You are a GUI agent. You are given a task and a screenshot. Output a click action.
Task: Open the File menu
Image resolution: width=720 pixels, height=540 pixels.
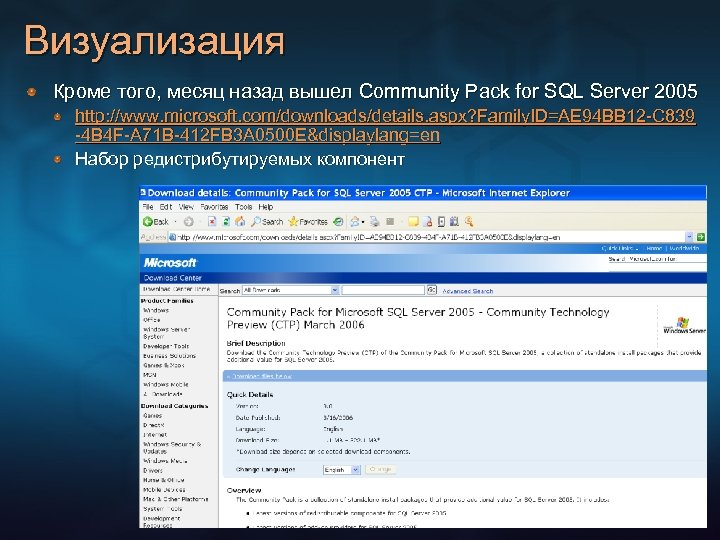[x=148, y=207]
